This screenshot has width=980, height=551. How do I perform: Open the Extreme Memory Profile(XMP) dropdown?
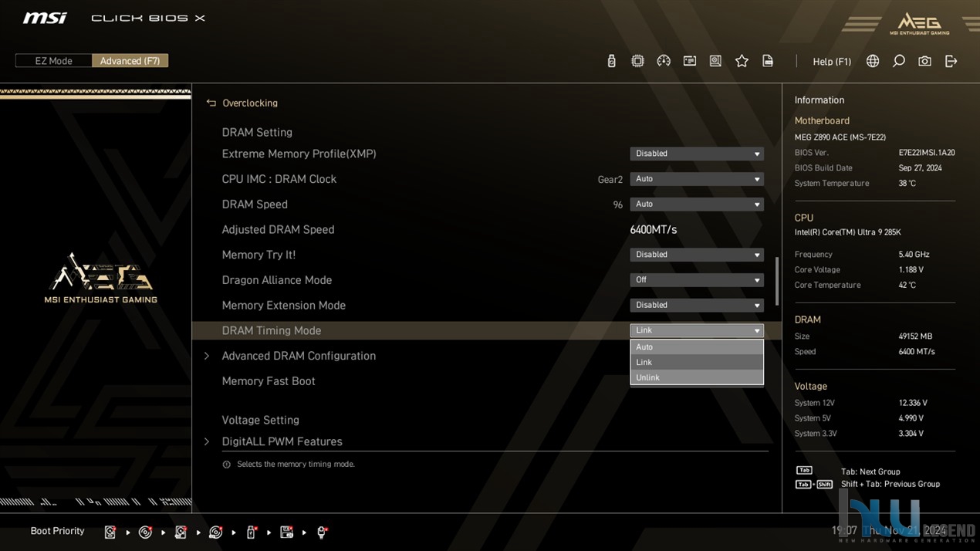[697, 154]
